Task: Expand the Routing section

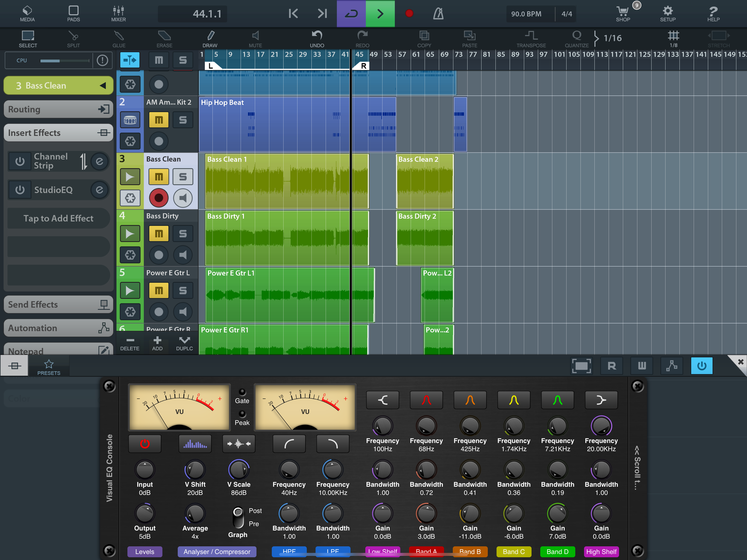Action: click(58, 109)
